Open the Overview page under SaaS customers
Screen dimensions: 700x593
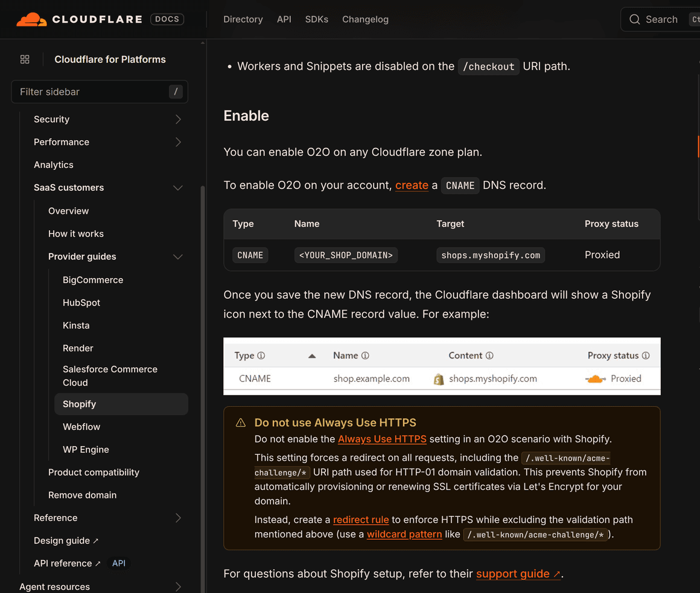(68, 211)
